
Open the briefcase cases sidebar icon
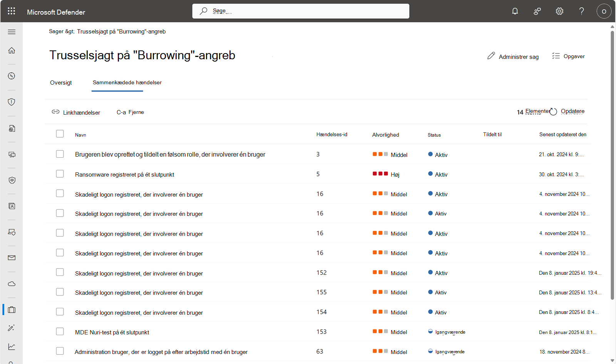click(12, 310)
